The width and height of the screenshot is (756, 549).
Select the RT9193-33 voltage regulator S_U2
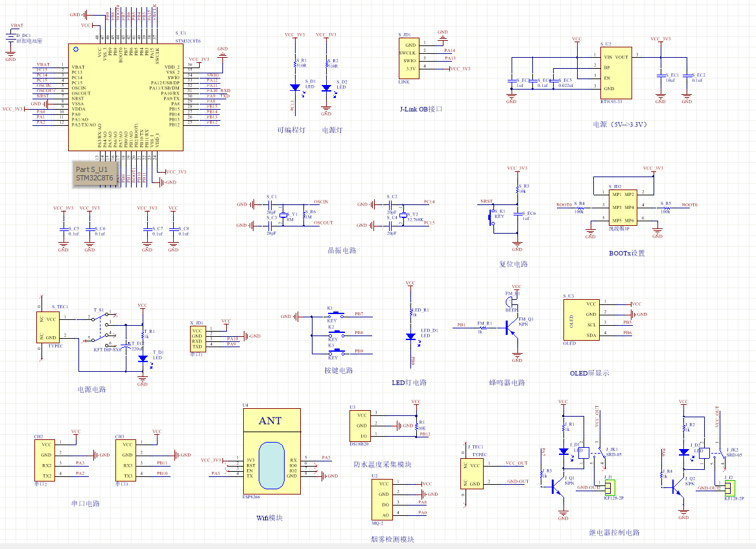click(x=611, y=72)
